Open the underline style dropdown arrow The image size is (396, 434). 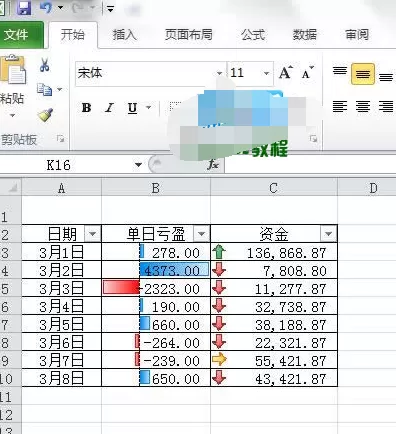(x=148, y=107)
